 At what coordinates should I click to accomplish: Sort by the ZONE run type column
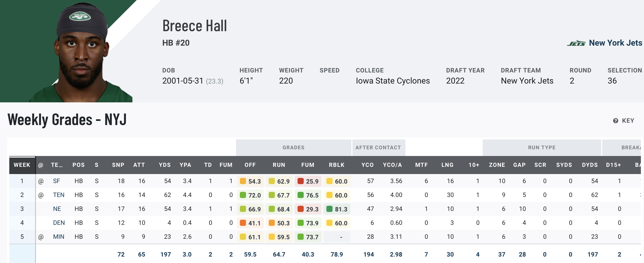point(497,165)
